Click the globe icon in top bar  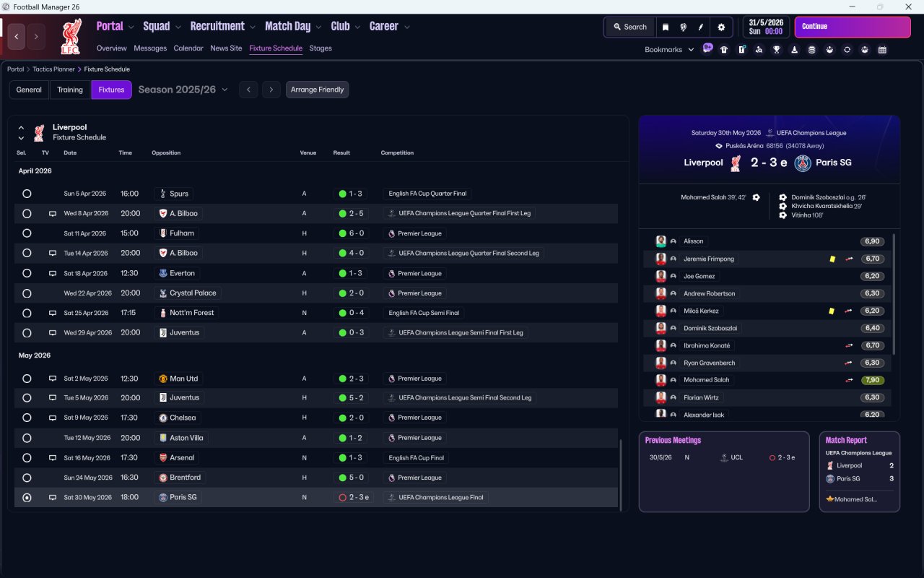[x=683, y=27]
